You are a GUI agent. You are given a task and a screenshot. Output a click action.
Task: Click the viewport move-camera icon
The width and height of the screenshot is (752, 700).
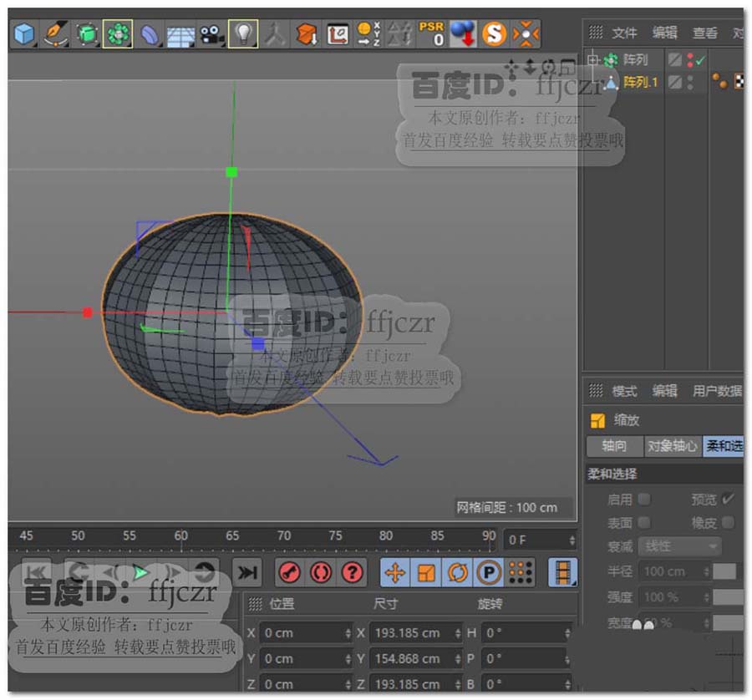(511, 68)
